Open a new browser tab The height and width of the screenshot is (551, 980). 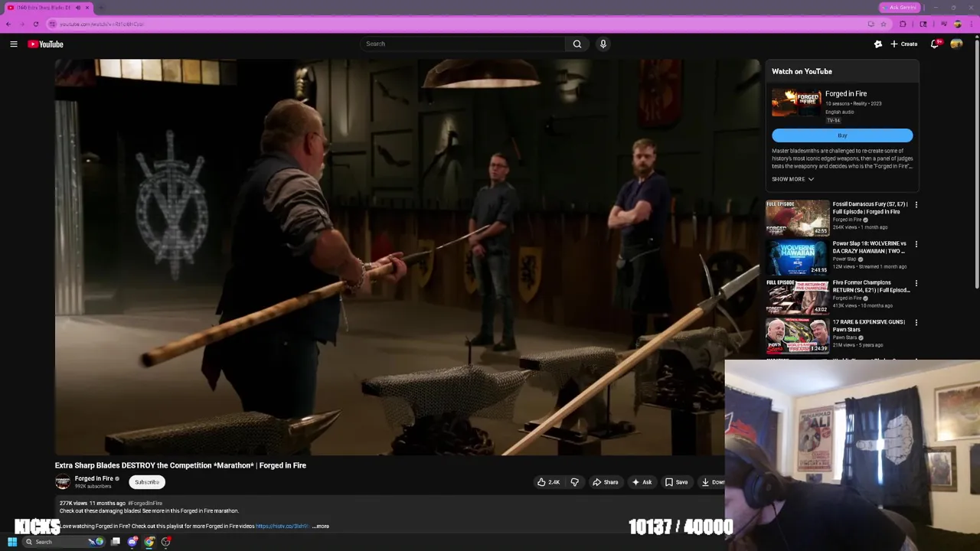point(101,8)
